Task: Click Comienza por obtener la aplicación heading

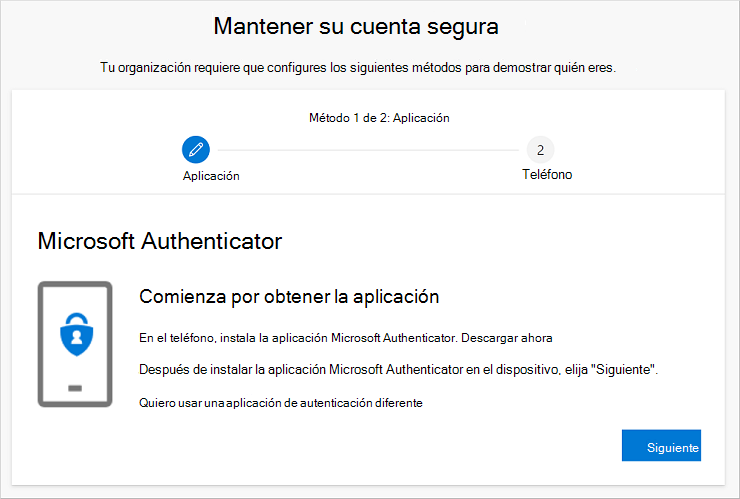Action: click(x=289, y=297)
